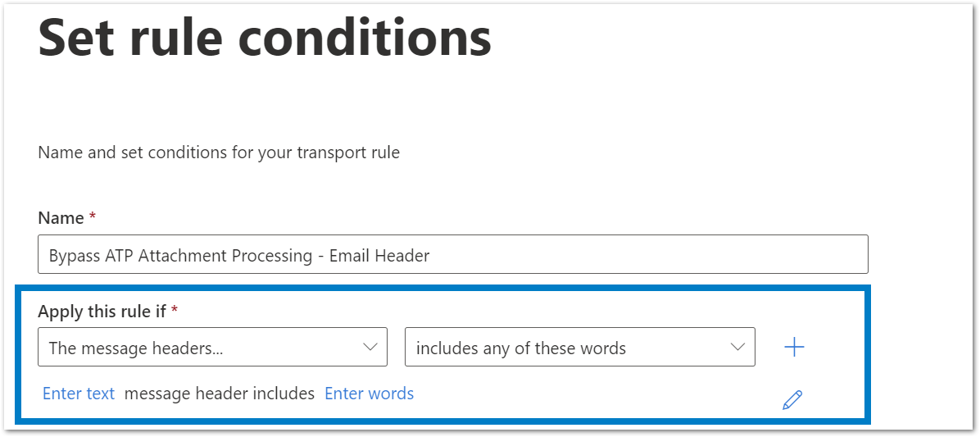This screenshot has width=980, height=437.
Task: Click the transport rule description text
Action: (x=219, y=152)
